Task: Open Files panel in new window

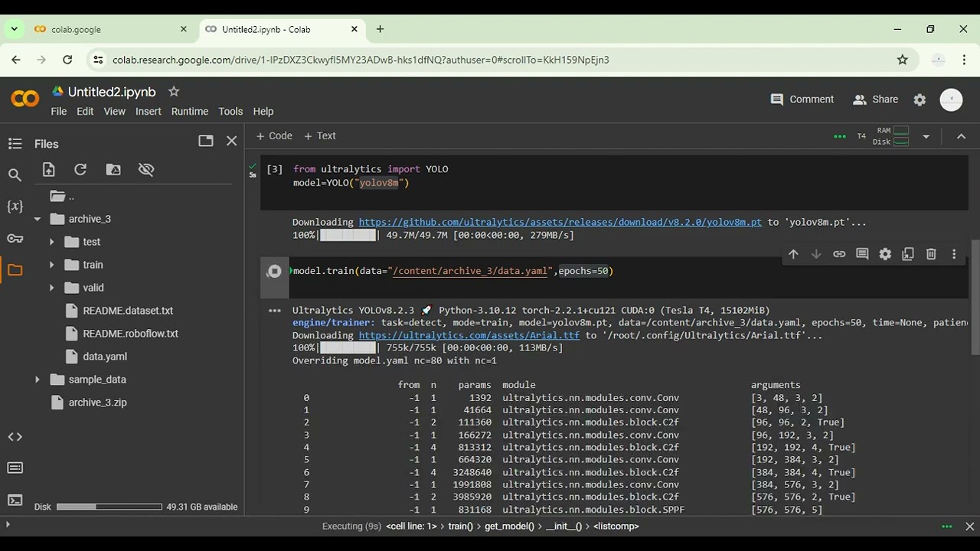Action: point(206,141)
